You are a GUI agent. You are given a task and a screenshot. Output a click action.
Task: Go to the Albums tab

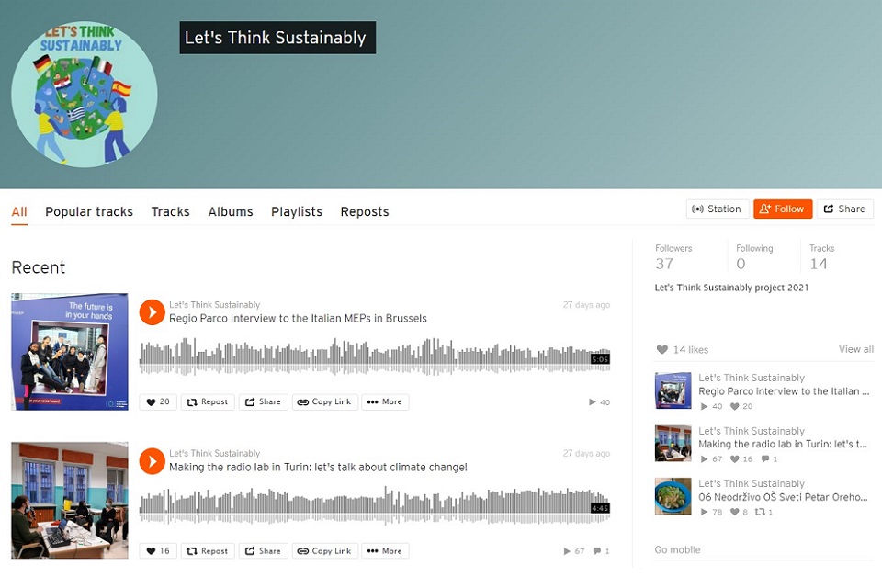(231, 211)
